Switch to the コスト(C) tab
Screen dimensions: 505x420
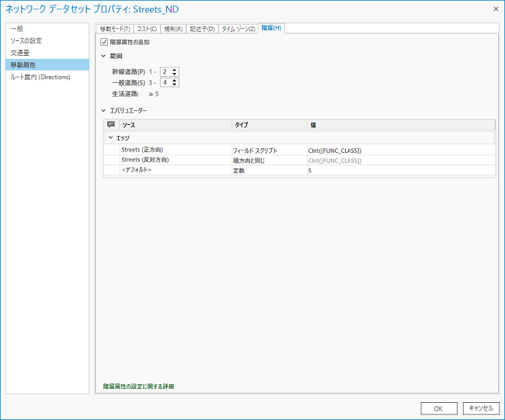(x=147, y=29)
